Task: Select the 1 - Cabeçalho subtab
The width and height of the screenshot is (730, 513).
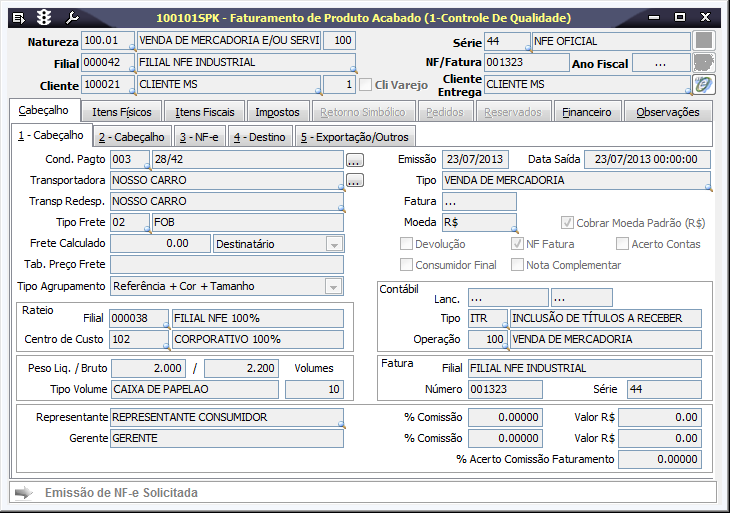Action: [51, 135]
